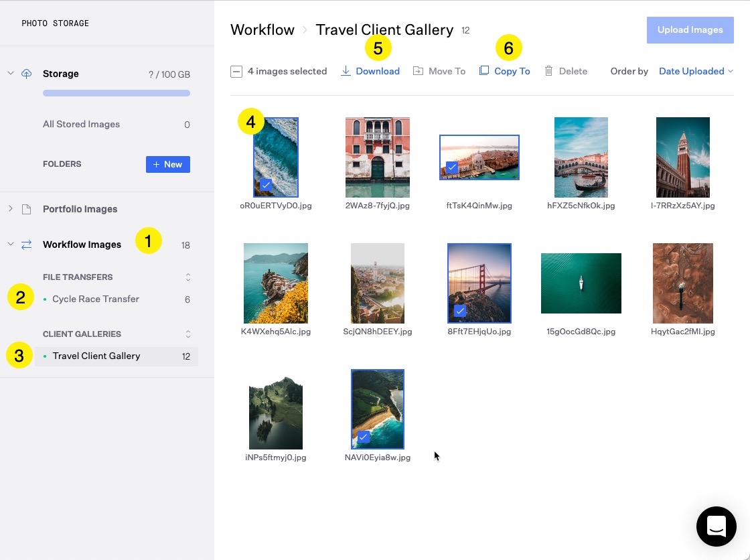This screenshot has height=560, width=750.
Task: Collapse the File Transfers list
Action: tap(188, 277)
